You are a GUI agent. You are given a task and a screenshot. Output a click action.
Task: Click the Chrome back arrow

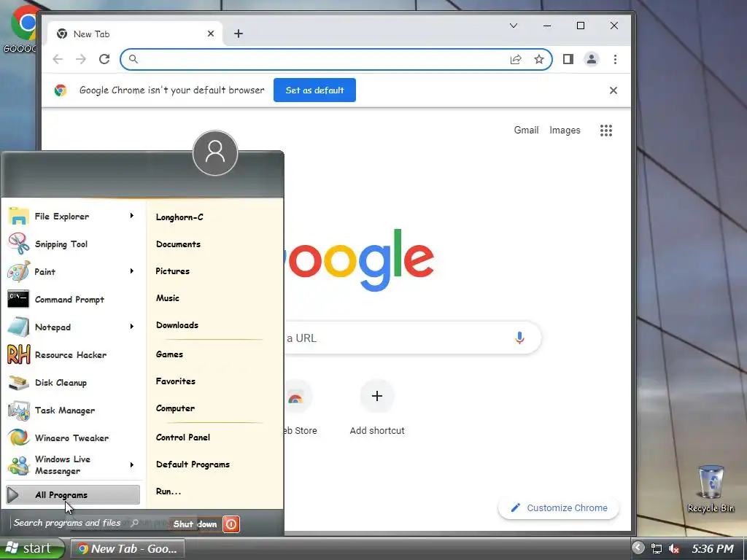(58, 59)
